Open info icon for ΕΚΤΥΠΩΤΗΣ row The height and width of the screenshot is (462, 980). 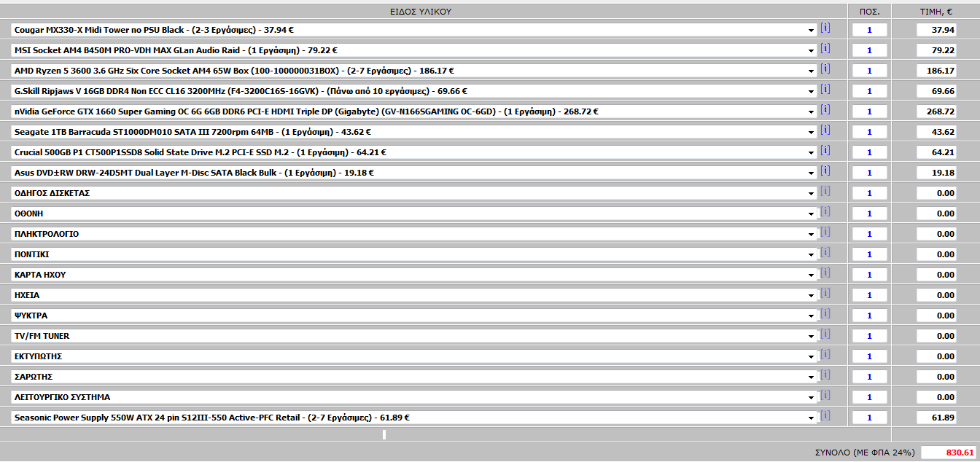coord(825,355)
